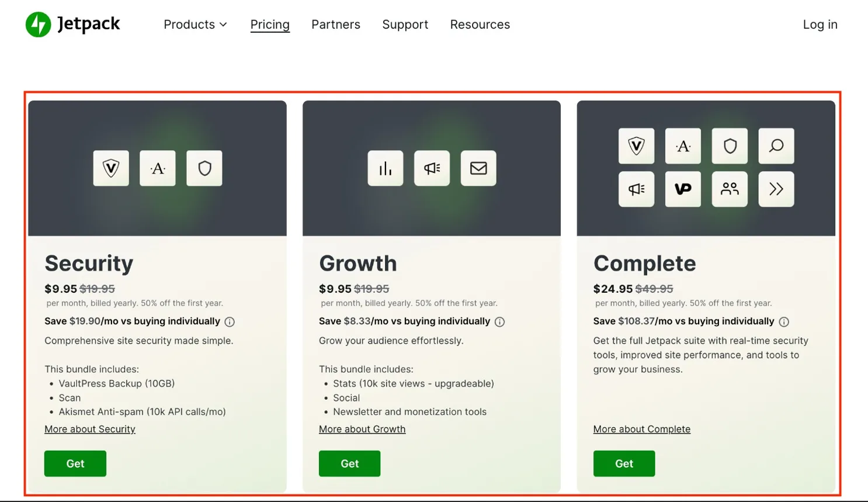868x502 pixels.
Task: Open the Support navigation link
Action: coord(405,25)
